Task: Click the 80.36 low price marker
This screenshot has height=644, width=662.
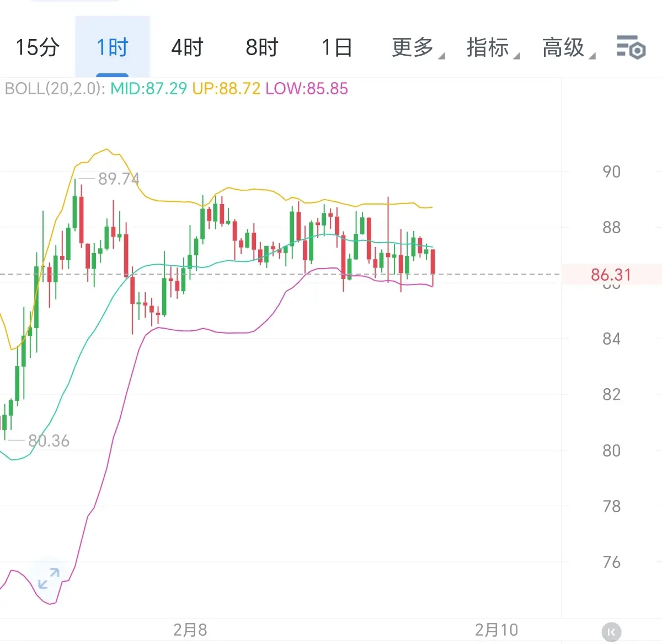Action: [49, 441]
